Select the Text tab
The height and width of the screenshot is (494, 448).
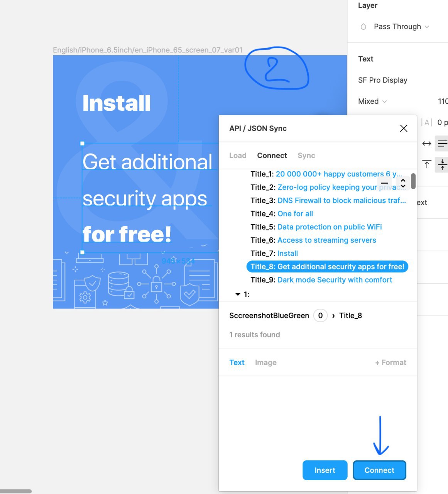coord(237,362)
